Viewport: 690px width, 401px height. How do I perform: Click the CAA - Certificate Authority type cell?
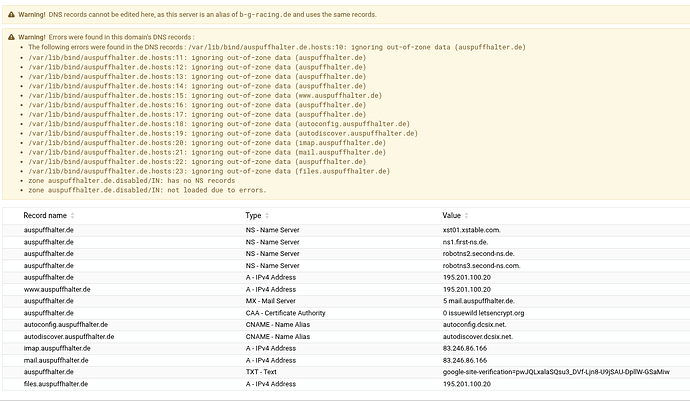[288, 313]
